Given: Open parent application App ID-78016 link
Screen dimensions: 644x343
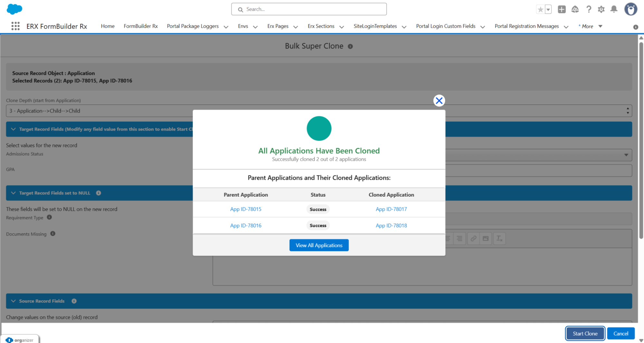Looking at the screenshot, I should point(245,226).
